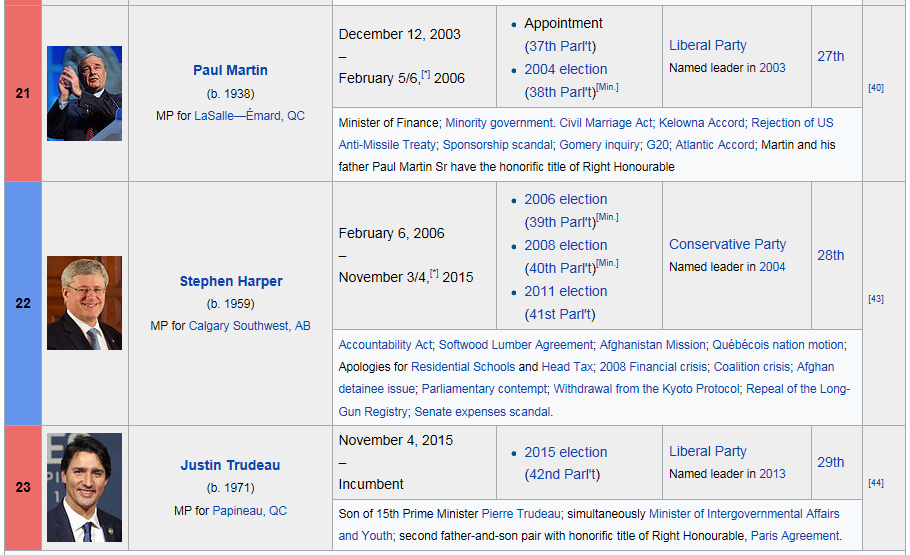Click the 28th ministry link

tap(830, 255)
